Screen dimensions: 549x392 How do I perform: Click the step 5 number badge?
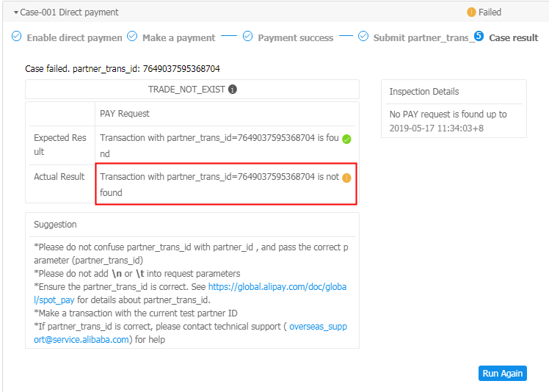(x=479, y=37)
